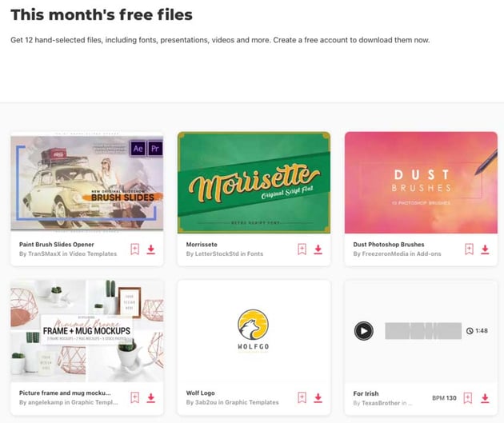Viewport: 504px width, 423px height.
Task: Open the Wolf Logo title link
Action: pyautogui.click(x=200, y=393)
